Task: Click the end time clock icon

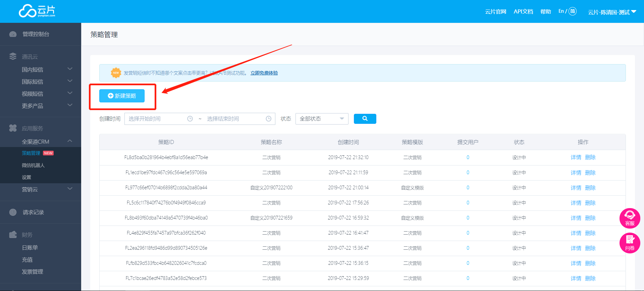Action: tap(268, 119)
